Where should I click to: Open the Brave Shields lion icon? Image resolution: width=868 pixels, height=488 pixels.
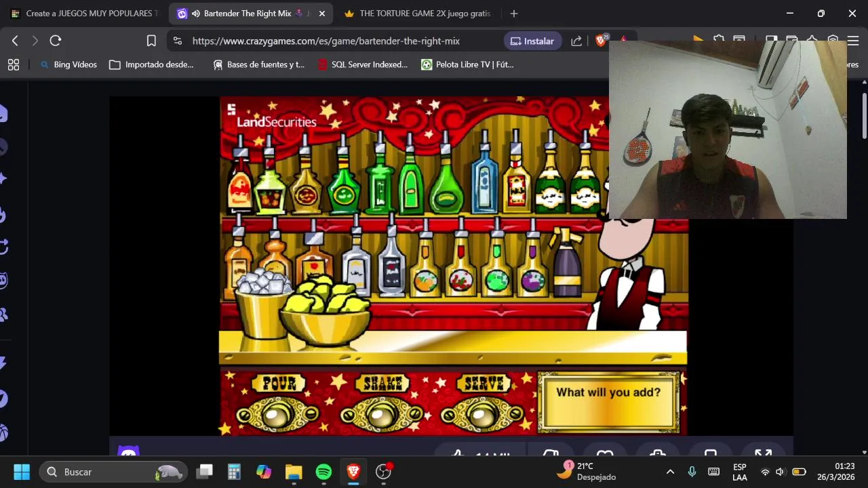click(601, 41)
